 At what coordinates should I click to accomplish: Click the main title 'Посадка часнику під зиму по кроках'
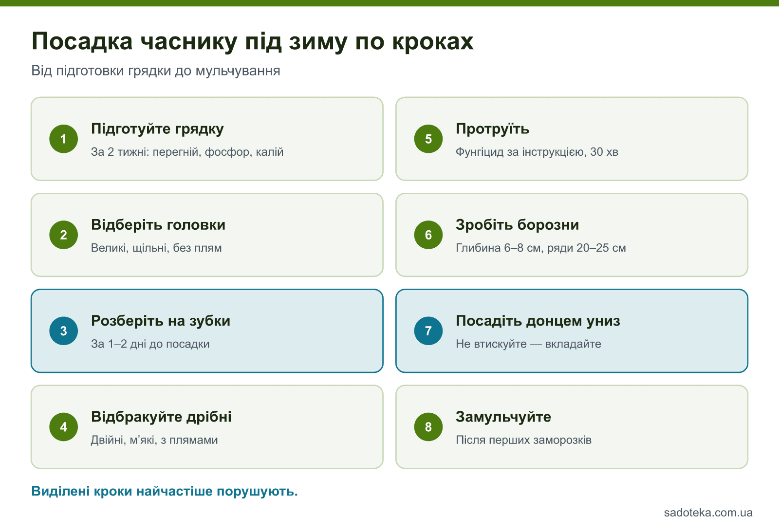click(252, 41)
